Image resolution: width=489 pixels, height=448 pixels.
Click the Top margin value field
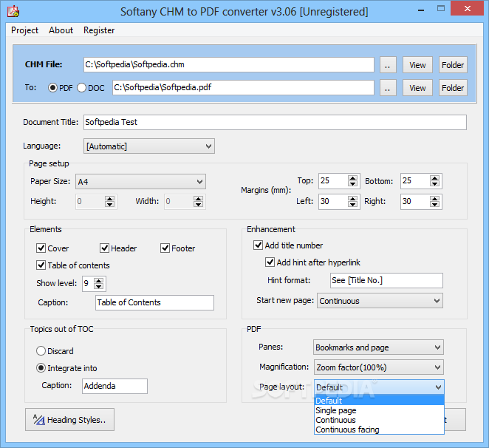(x=333, y=181)
